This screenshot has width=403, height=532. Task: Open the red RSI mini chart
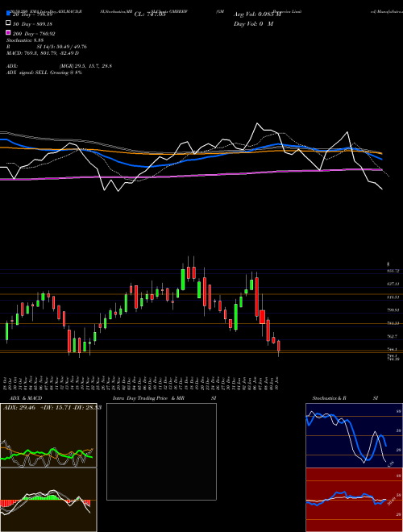pyautogui.click(x=354, y=500)
